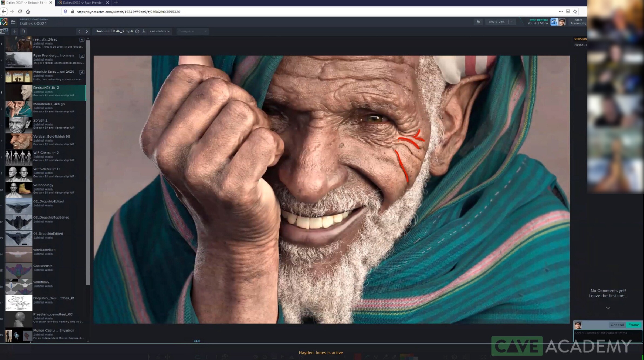Switch comment mode to Frame
This screenshot has height=360, width=644.
click(x=633, y=325)
